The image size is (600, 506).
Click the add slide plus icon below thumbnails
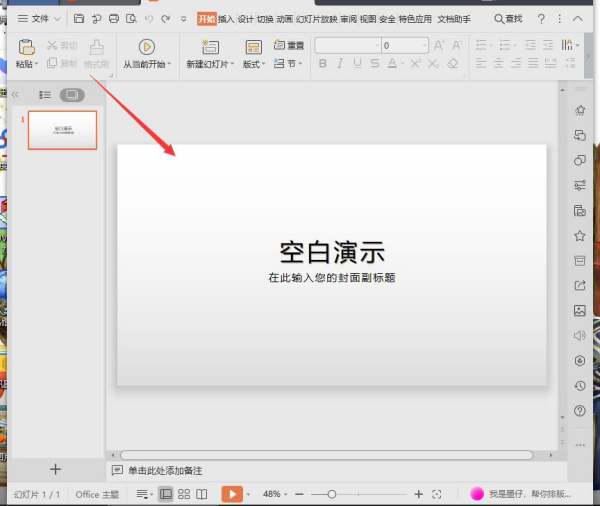pyautogui.click(x=55, y=469)
